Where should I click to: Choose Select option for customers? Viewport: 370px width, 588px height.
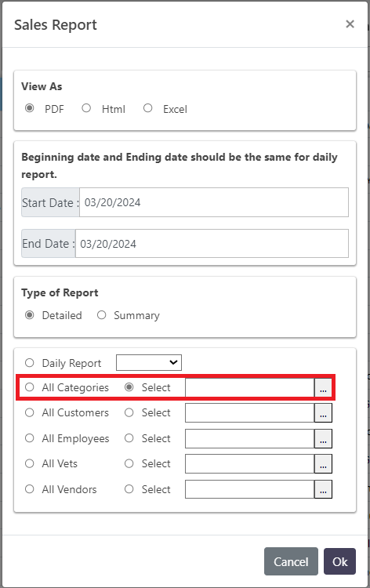(x=129, y=412)
